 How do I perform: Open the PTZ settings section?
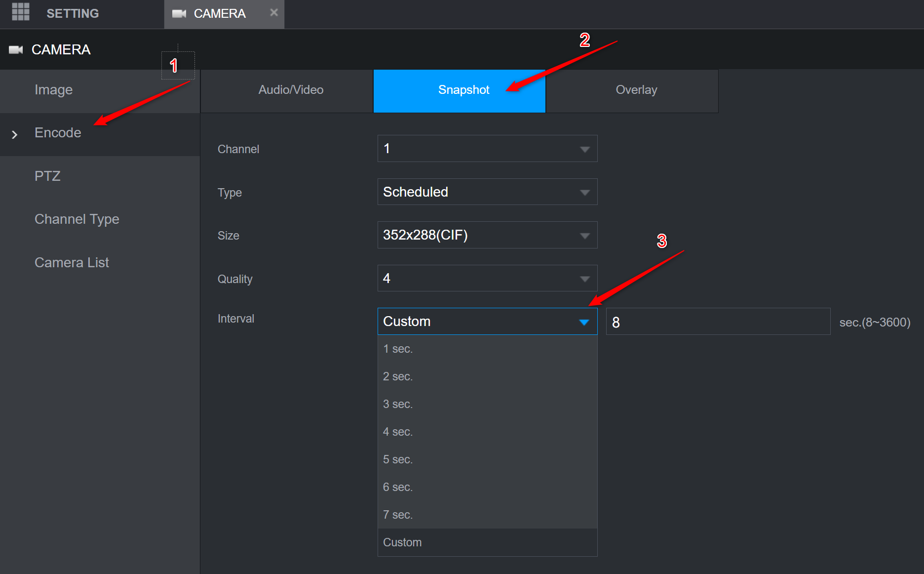tap(47, 176)
